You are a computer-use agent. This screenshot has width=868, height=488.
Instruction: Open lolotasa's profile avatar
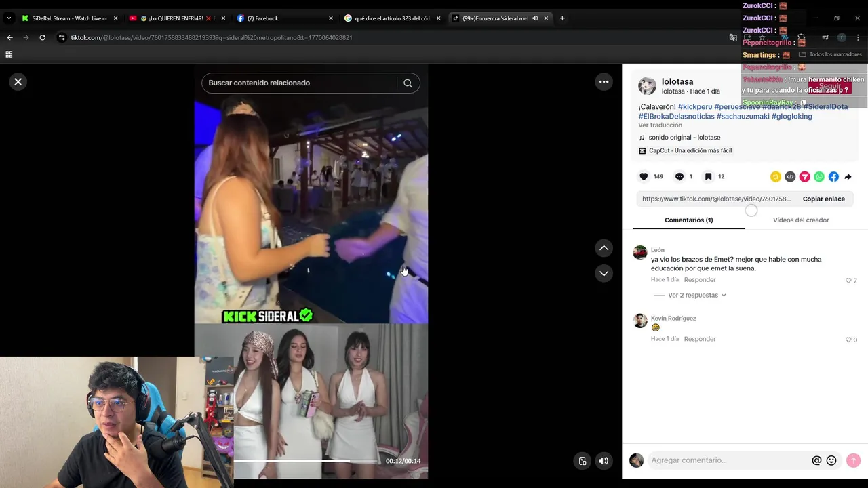(x=647, y=85)
